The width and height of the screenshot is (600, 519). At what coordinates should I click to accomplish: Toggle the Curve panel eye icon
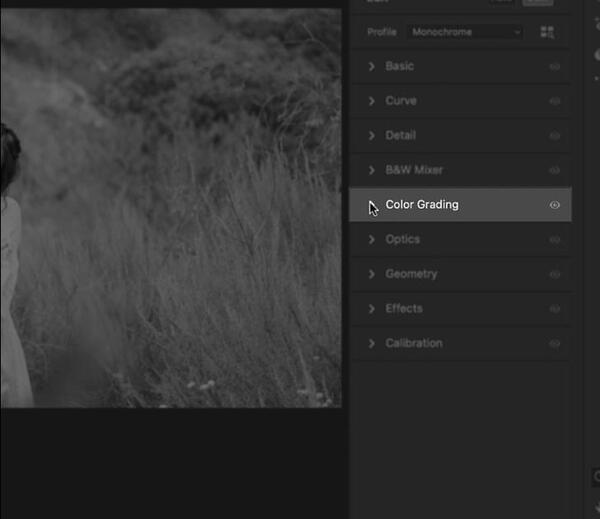coord(554,101)
